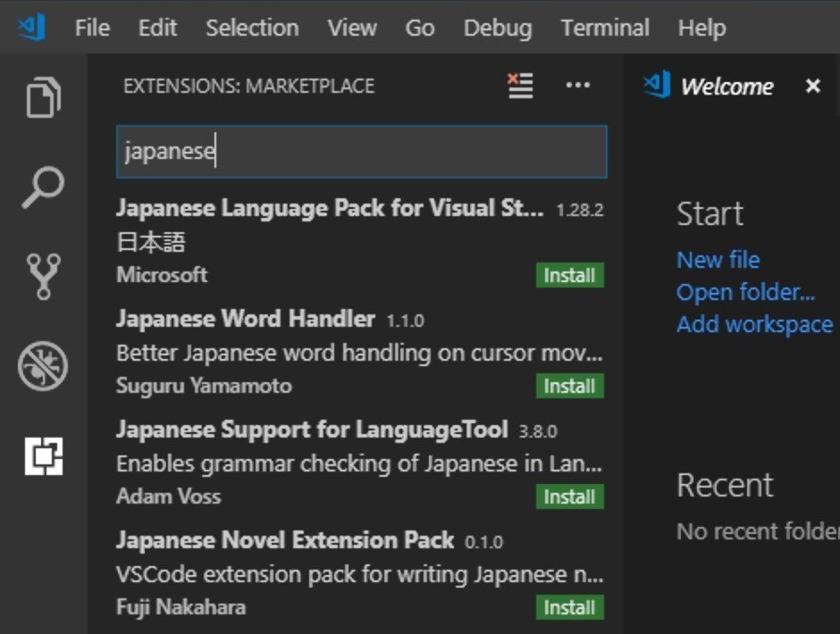Select Japanese Support for LanguageTool title
Screen dimensions: 840x634
(313, 430)
